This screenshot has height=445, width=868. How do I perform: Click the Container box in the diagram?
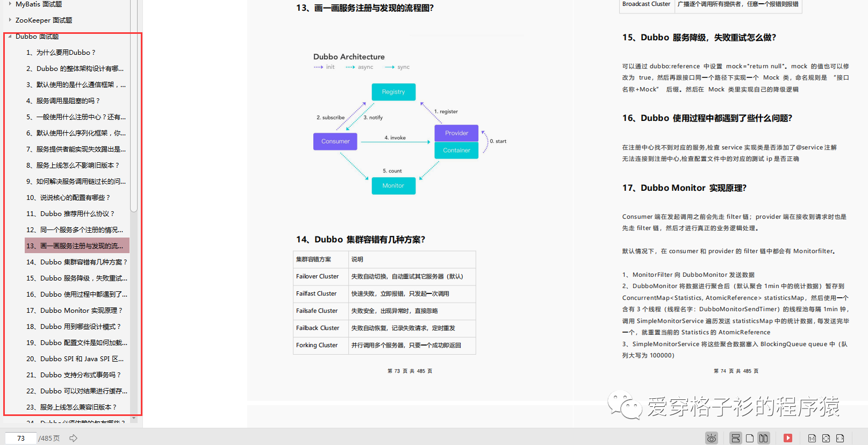click(x=456, y=150)
